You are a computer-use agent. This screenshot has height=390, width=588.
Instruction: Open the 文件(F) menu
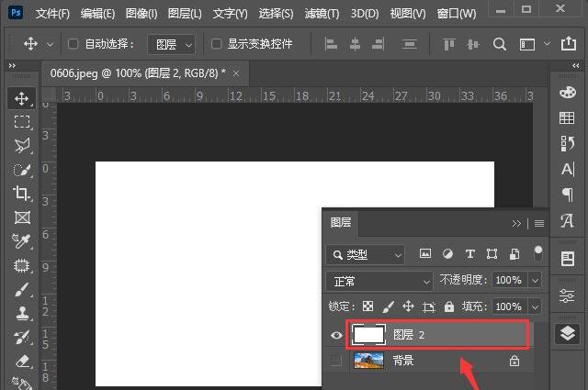click(52, 14)
